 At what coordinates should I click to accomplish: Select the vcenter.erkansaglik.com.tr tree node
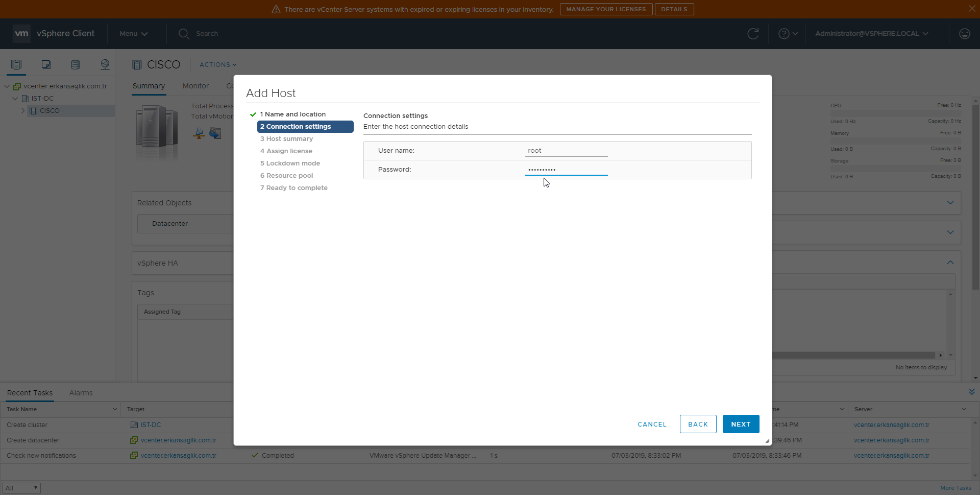[x=65, y=86]
